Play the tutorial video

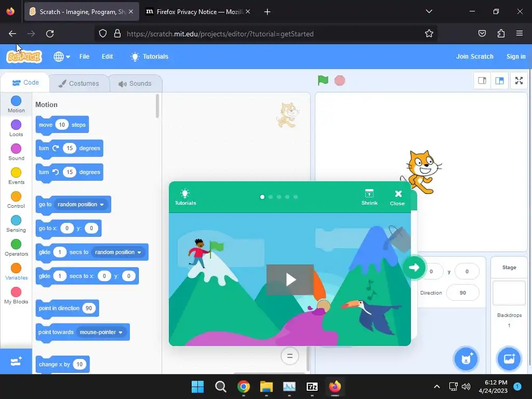click(290, 279)
